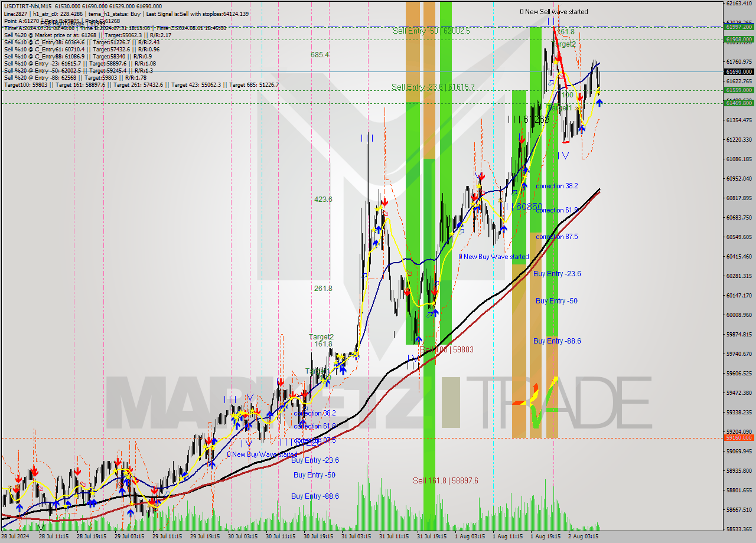Click the '2 Aug 03:15' time label
Viewport: 756px width, 543px height.
[x=584, y=537]
